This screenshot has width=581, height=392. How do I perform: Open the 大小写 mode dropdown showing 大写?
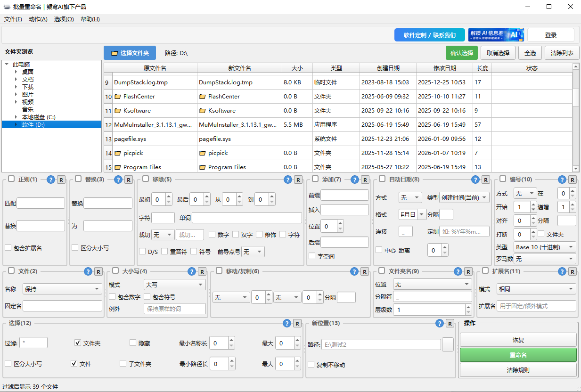(x=174, y=285)
